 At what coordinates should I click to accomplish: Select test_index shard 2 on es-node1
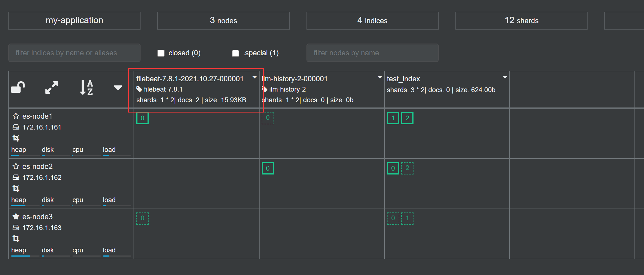click(x=407, y=118)
